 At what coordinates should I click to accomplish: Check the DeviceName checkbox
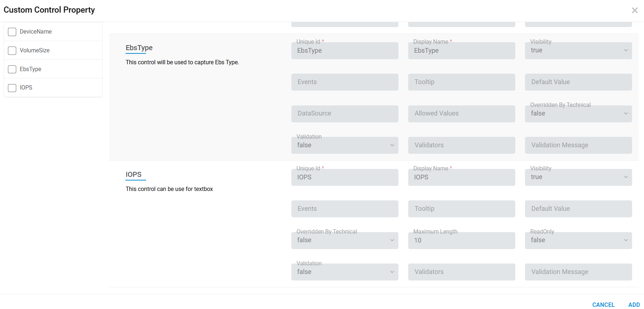click(12, 32)
